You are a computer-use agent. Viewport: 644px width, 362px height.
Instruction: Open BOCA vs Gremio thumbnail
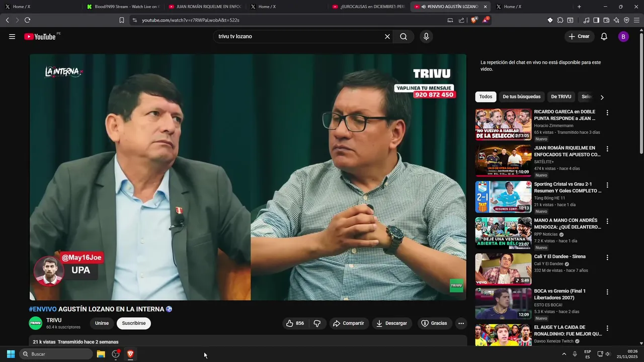point(503,304)
